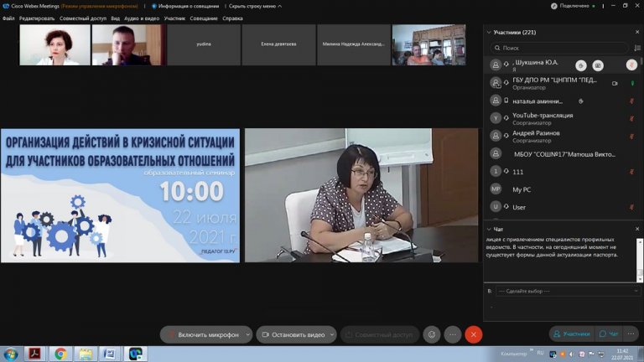Click green microphone on ГБУ ДПО РМ row
The height and width of the screenshot is (362, 644).
coord(632,83)
